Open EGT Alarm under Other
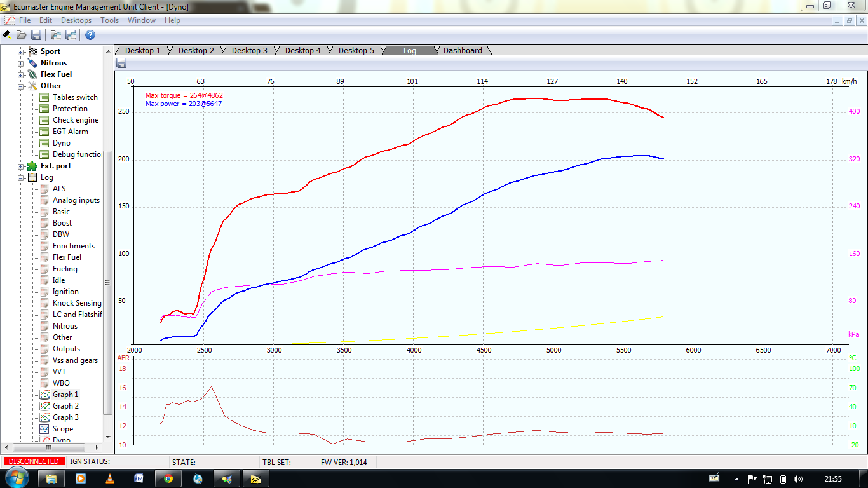Image resolution: width=868 pixels, height=488 pixels. tap(70, 132)
